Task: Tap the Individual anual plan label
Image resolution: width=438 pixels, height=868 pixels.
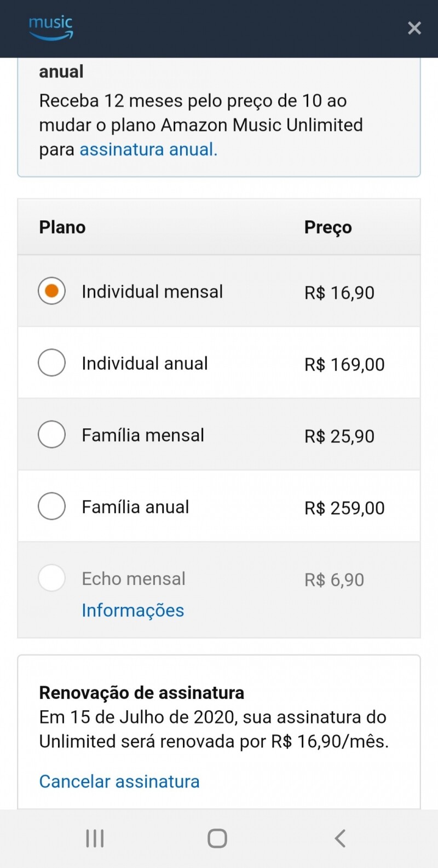Action: [145, 364]
